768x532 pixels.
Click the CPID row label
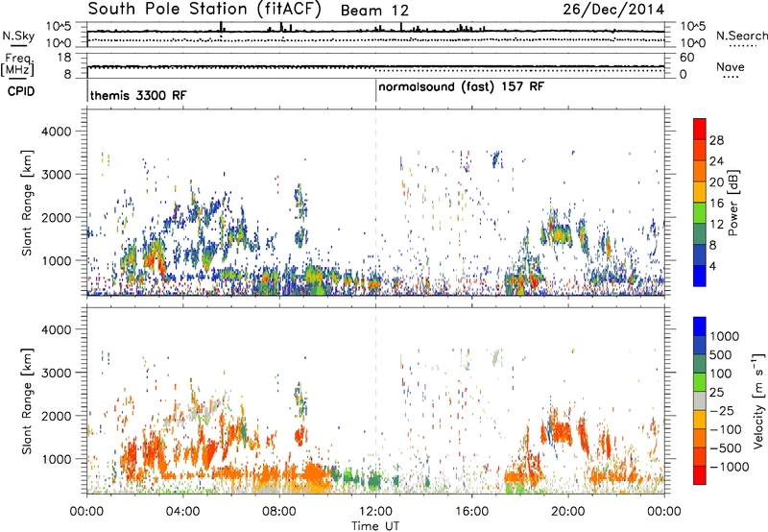[x=21, y=91]
